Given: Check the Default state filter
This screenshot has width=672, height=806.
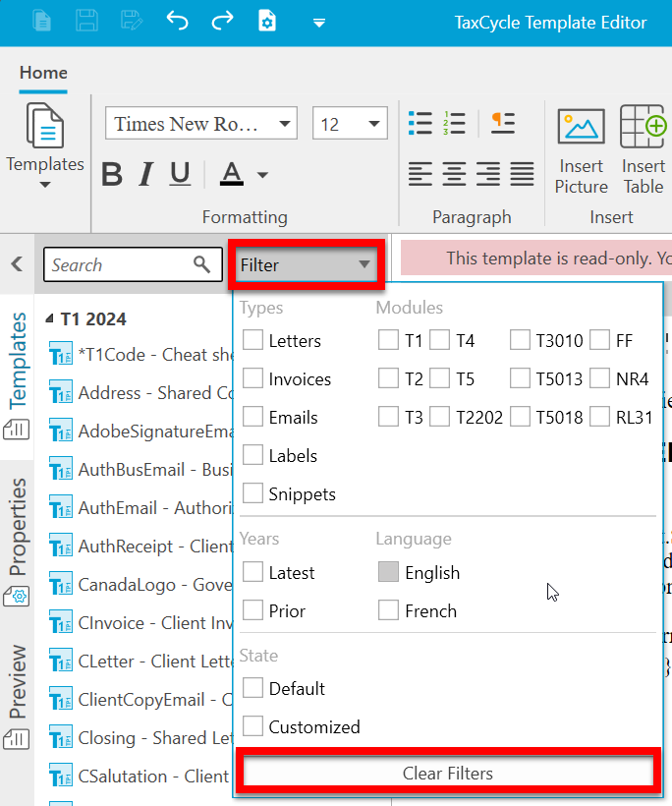Looking at the screenshot, I should point(252,687).
